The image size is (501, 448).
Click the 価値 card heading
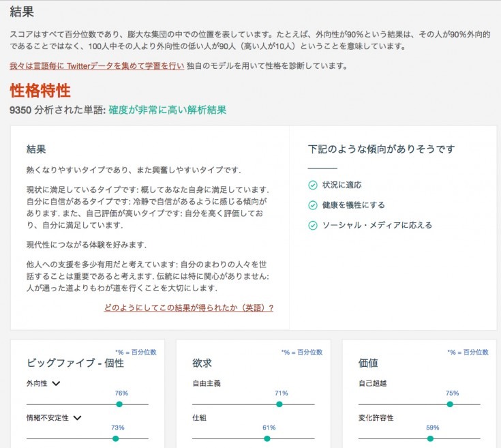368,363
